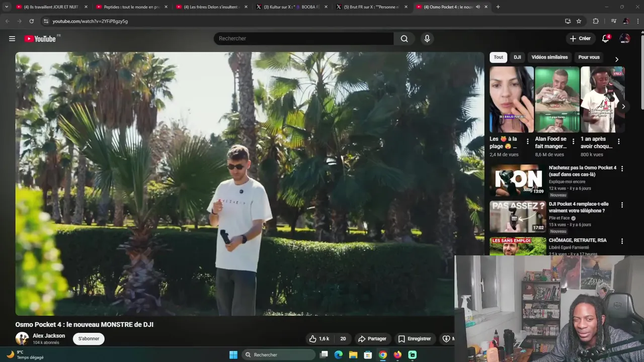Select the 'Tout' filter chip
This screenshot has height=362, width=644.
(x=498, y=57)
